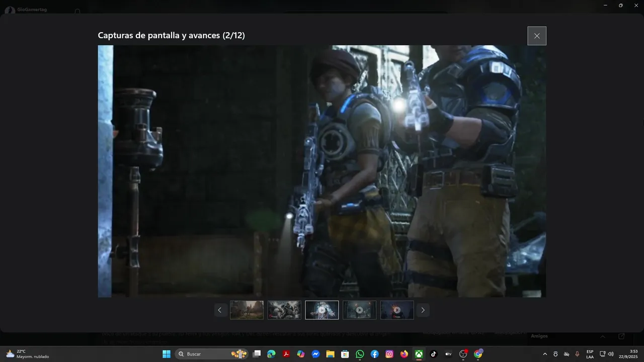The width and height of the screenshot is (644, 362).
Task: Select the first landscape thumbnail
Action: coord(247,310)
